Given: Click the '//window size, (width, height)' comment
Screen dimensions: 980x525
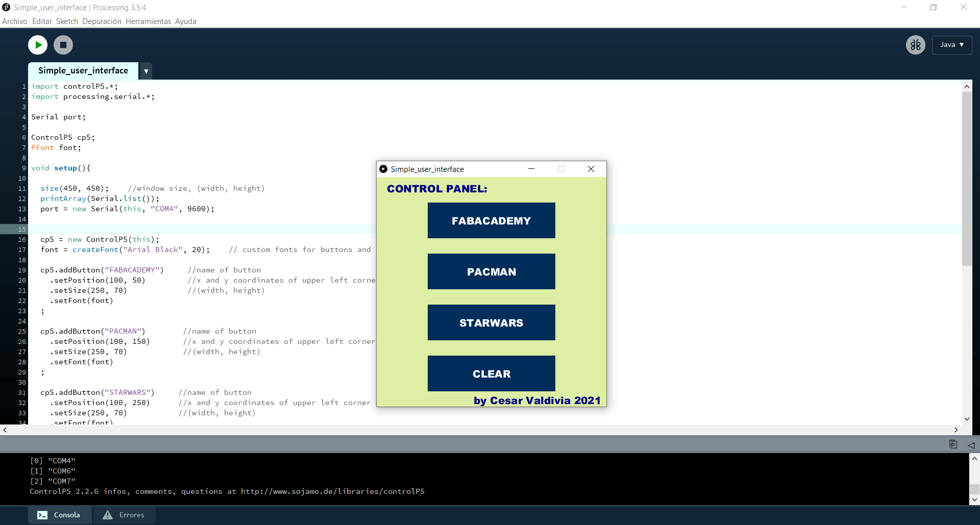Looking at the screenshot, I should coord(197,188).
